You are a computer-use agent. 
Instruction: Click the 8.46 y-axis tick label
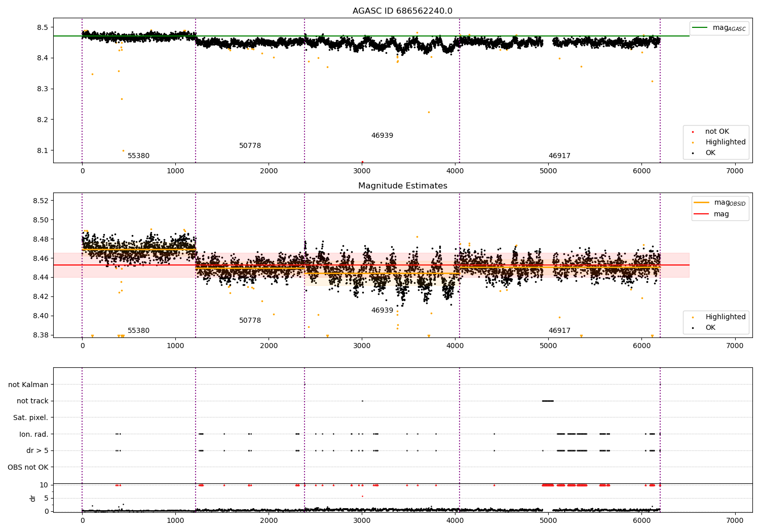click(41, 258)
